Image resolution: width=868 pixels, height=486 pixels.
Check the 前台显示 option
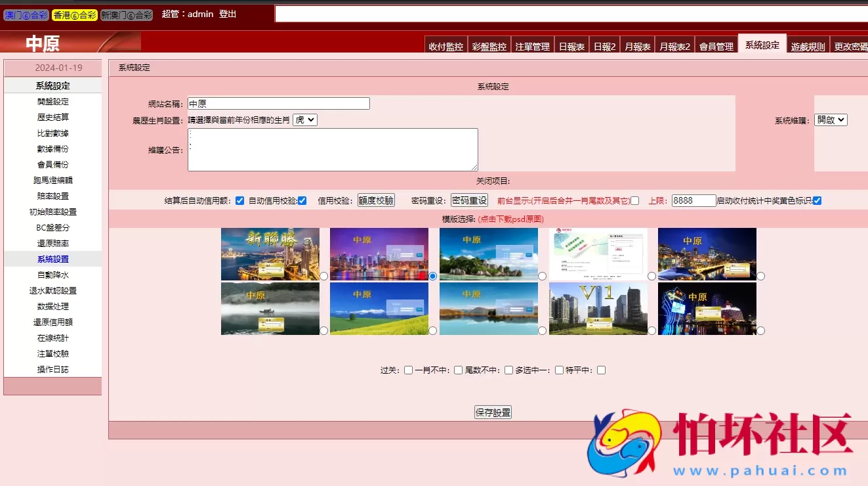pos(634,200)
